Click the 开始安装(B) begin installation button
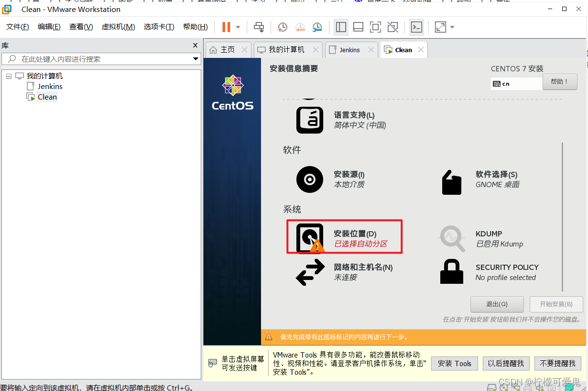This screenshot has height=391, width=588. click(556, 304)
